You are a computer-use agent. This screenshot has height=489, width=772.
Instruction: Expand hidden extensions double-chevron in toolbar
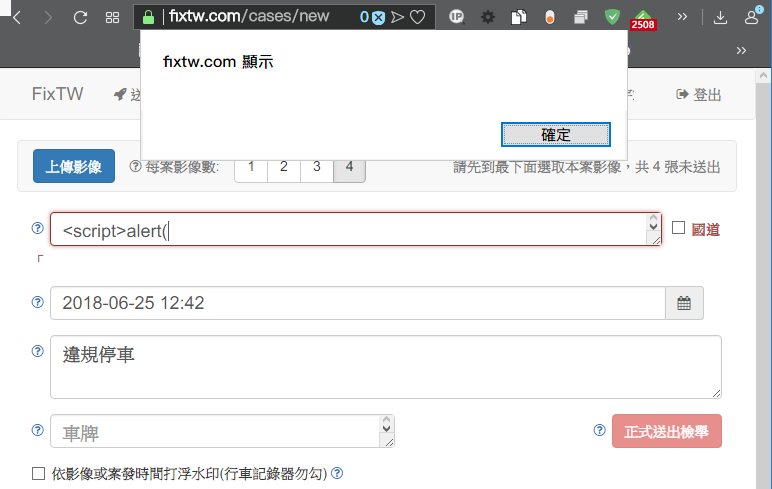click(x=682, y=17)
